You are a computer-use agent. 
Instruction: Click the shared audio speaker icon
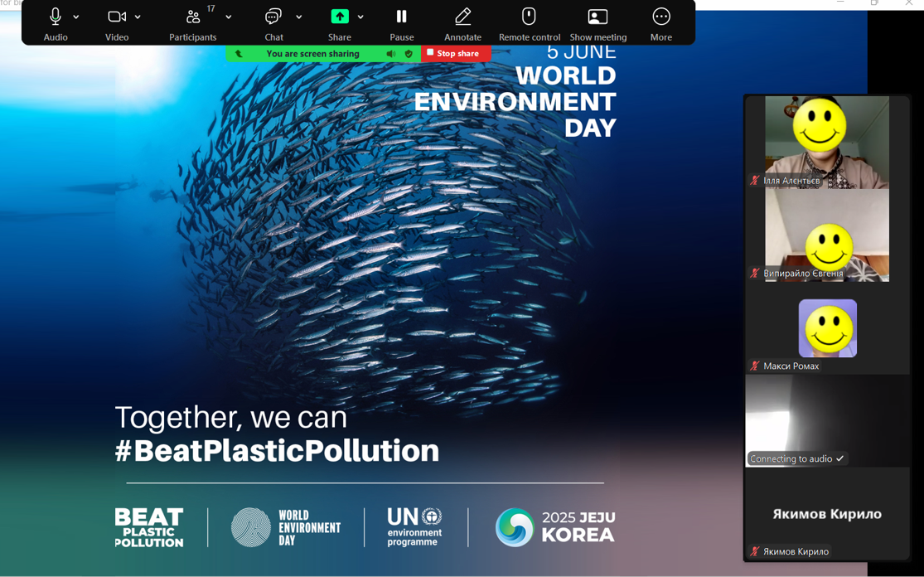(x=391, y=54)
